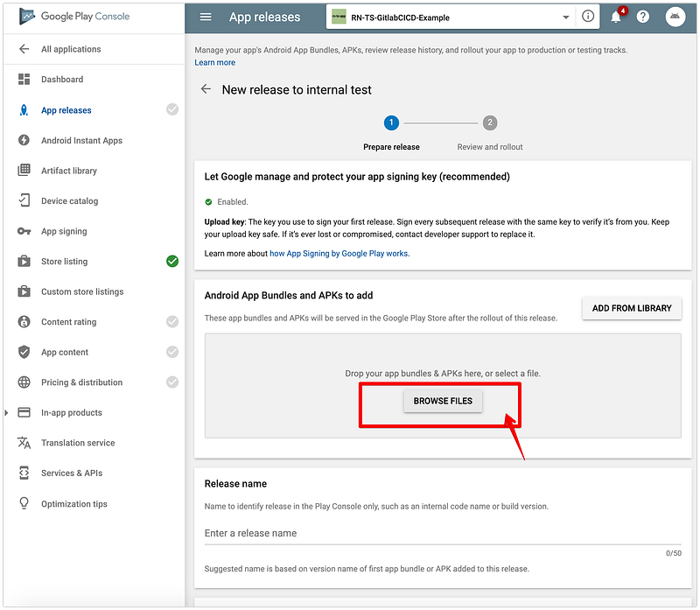Screen dimensions: 700x610
Task: Open the notifications bell icon
Action: tap(617, 17)
